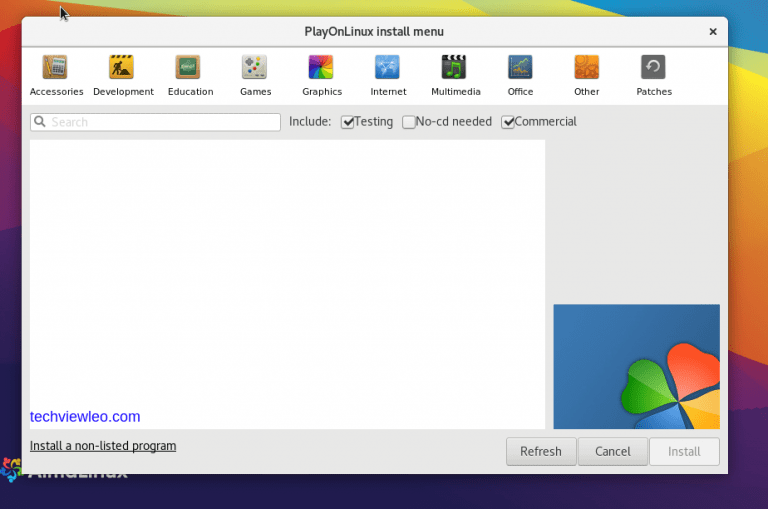Open the Development category

coord(122,75)
